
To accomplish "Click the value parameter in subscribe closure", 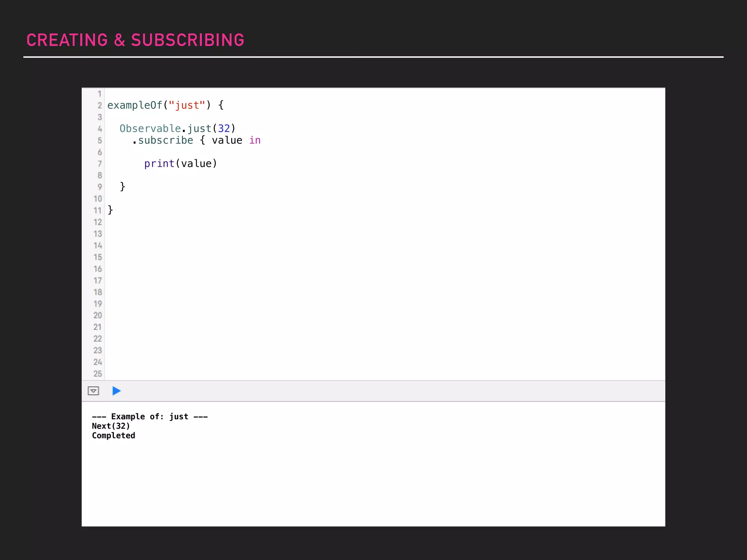I will pos(227,140).
